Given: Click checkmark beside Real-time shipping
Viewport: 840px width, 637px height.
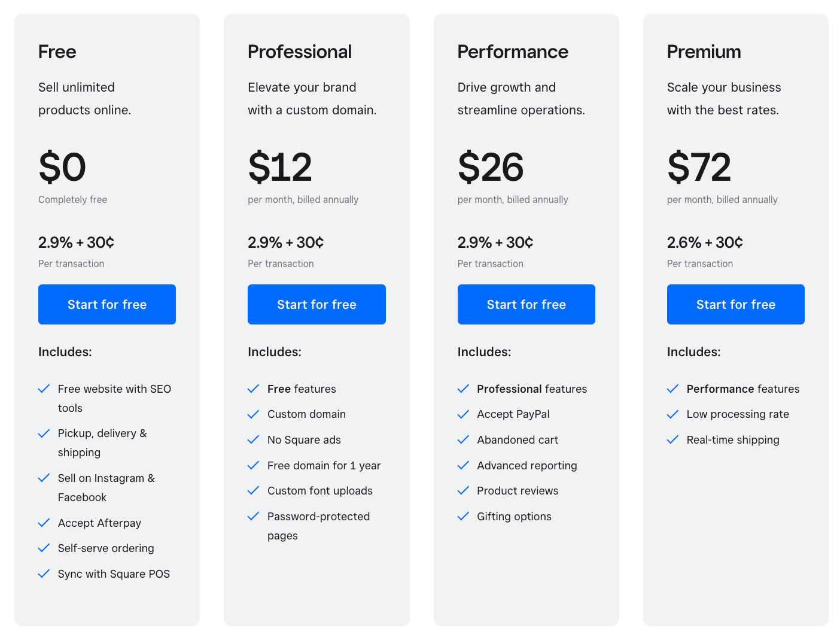Looking at the screenshot, I should [672, 439].
